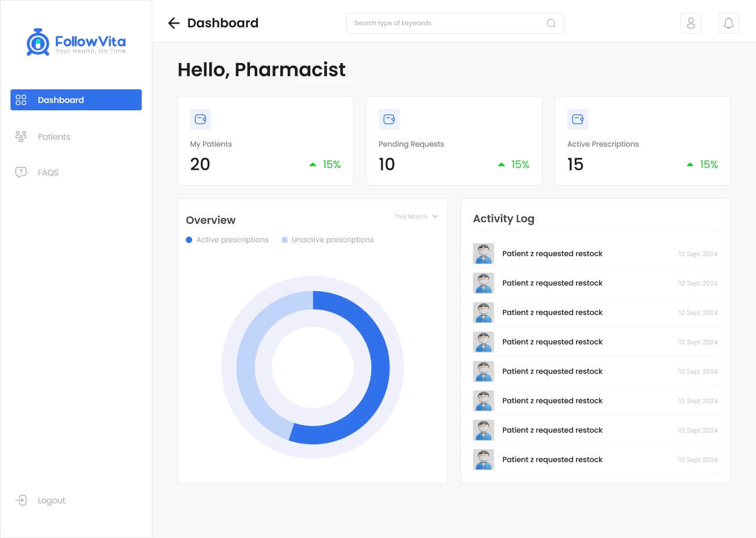
Task: Click the My Patients card icon
Action: [201, 119]
